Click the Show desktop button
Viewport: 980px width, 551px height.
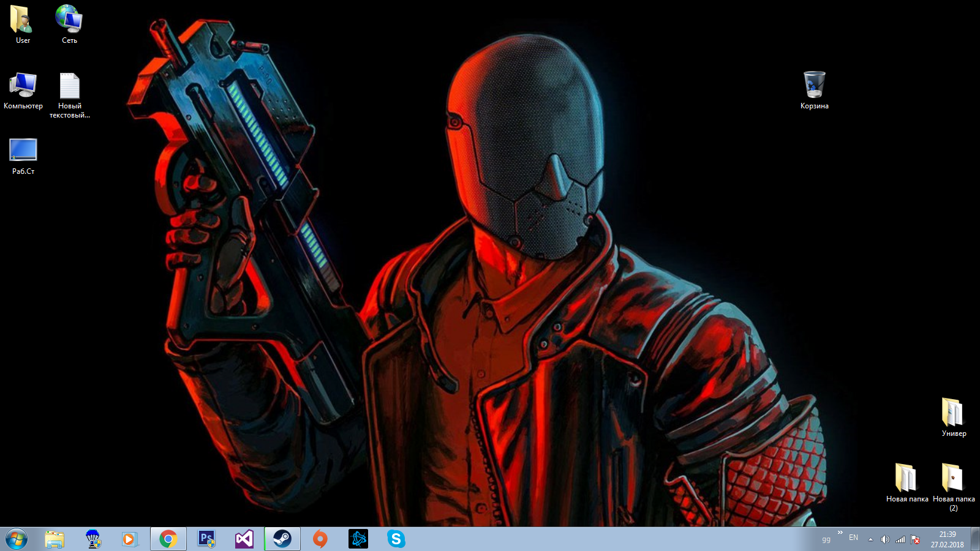tap(975, 539)
